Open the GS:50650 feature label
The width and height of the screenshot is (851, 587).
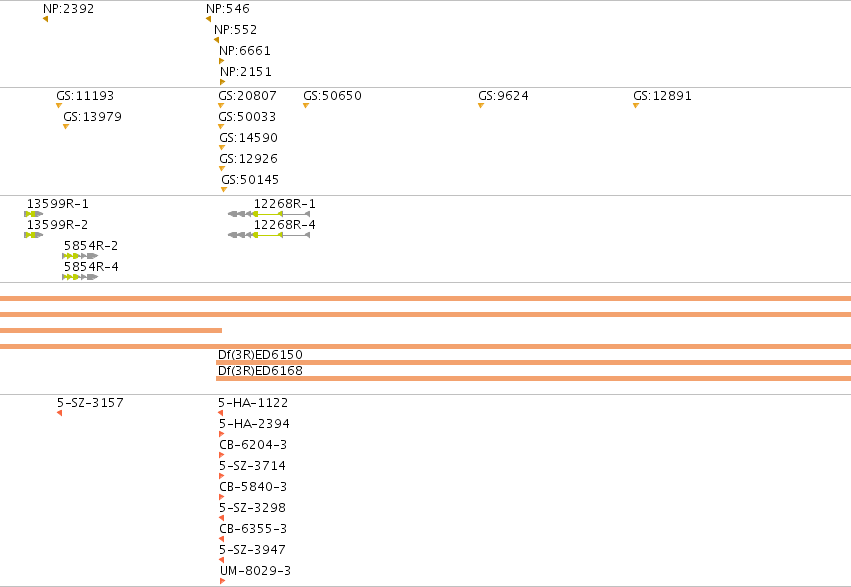coord(333,95)
